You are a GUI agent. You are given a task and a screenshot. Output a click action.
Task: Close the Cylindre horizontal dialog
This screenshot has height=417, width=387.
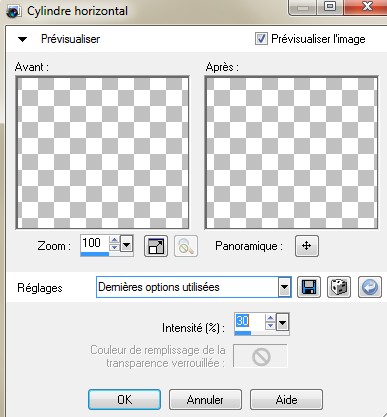[x=366, y=7]
